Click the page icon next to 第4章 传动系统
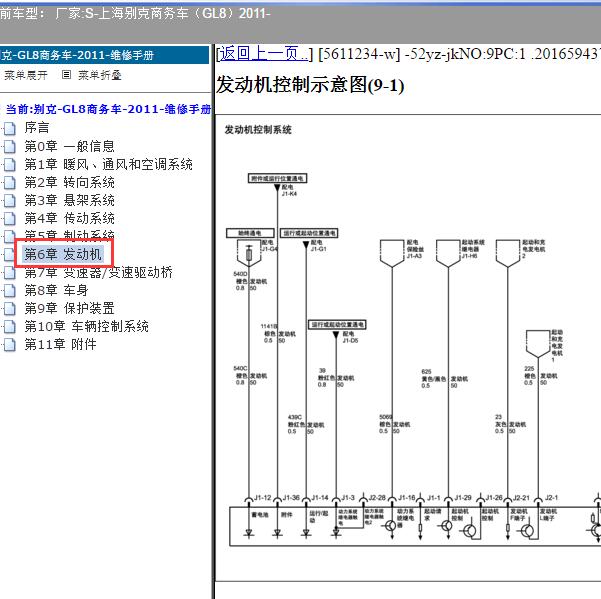 click(10, 219)
